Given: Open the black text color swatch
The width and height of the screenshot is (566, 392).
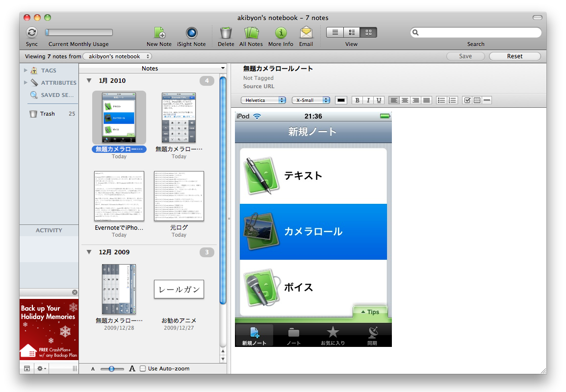Looking at the screenshot, I should [341, 100].
